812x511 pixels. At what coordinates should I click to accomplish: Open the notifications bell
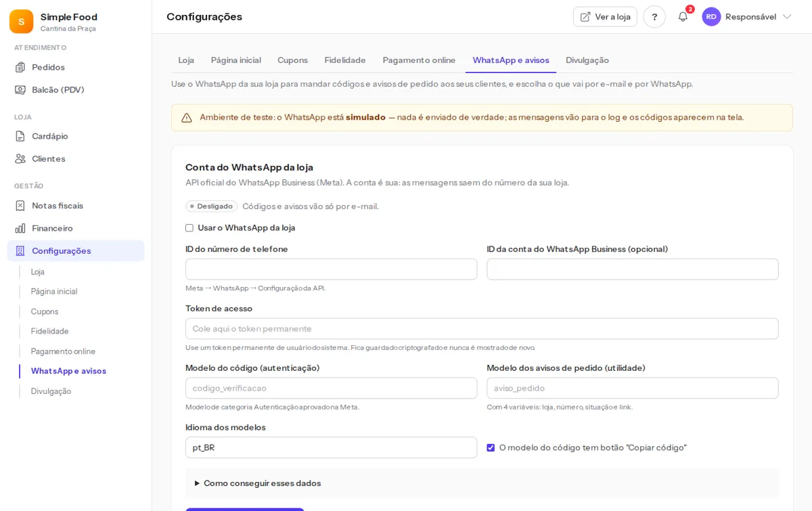coord(683,17)
